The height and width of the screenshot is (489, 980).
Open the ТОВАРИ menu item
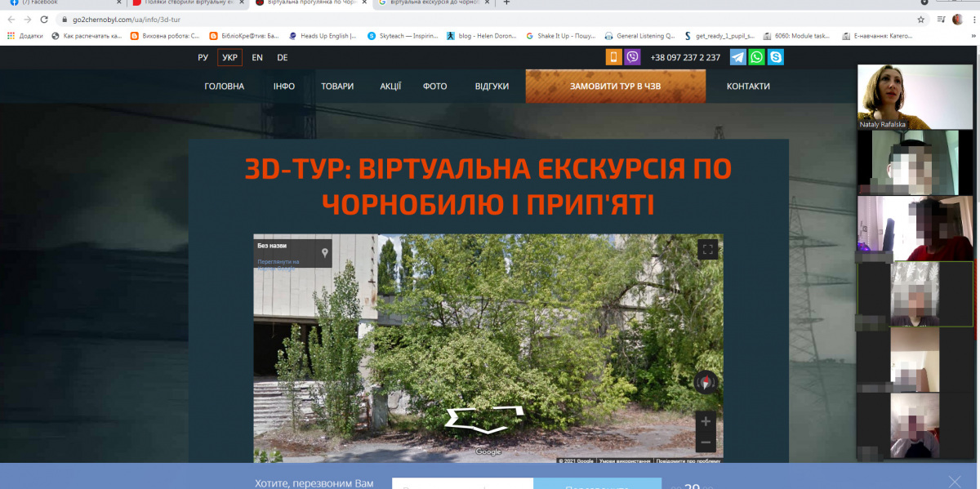pos(337,87)
